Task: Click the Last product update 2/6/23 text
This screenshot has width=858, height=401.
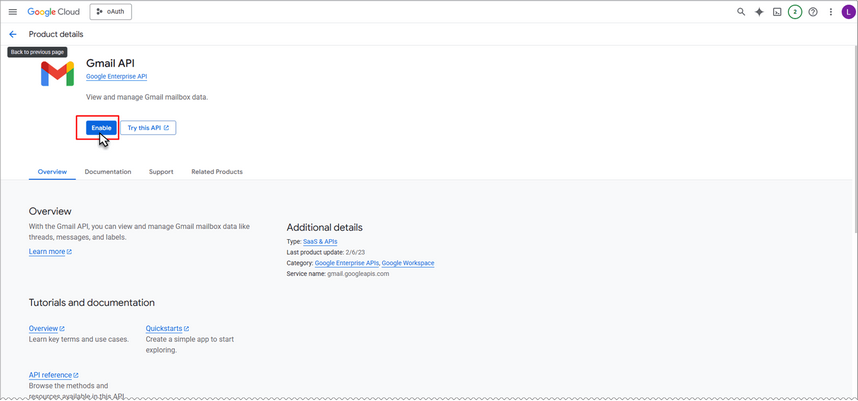Action: tap(326, 252)
